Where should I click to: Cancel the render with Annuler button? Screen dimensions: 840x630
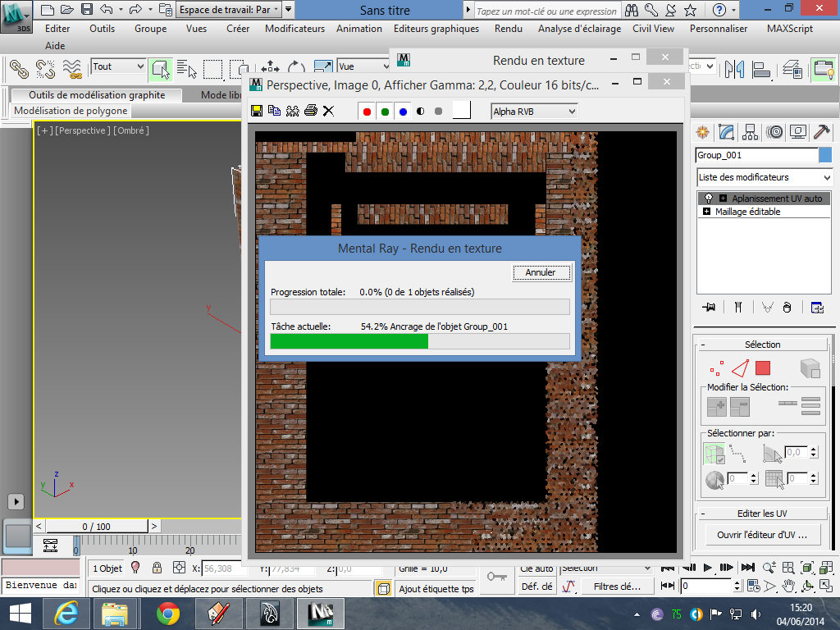(541, 272)
